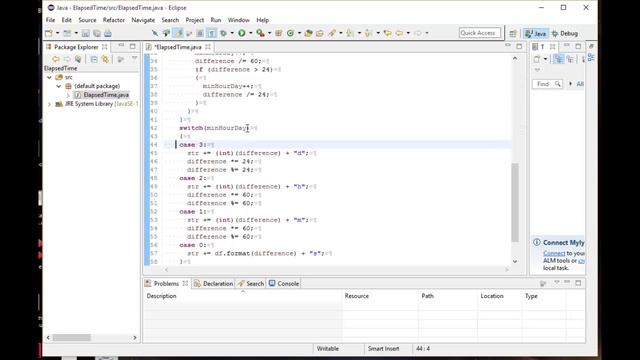
Task: Click the editor vertical scrollbar thumb
Action: tap(515, 202)
